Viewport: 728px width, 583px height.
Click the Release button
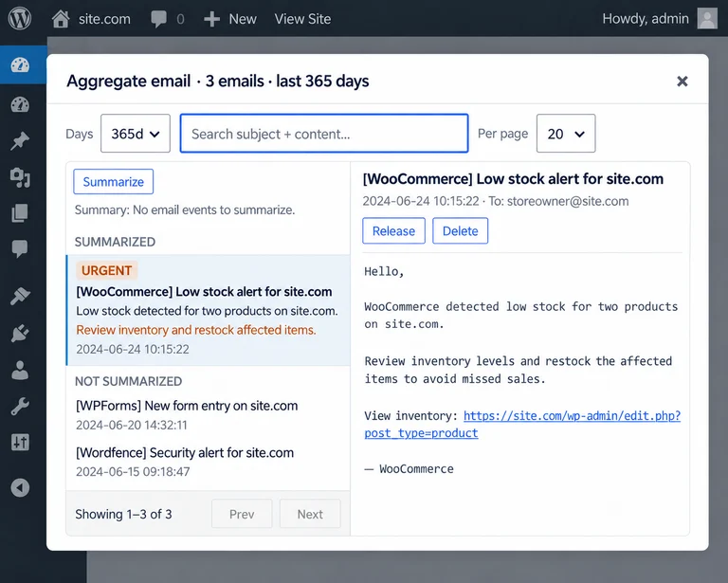[393, 230]
